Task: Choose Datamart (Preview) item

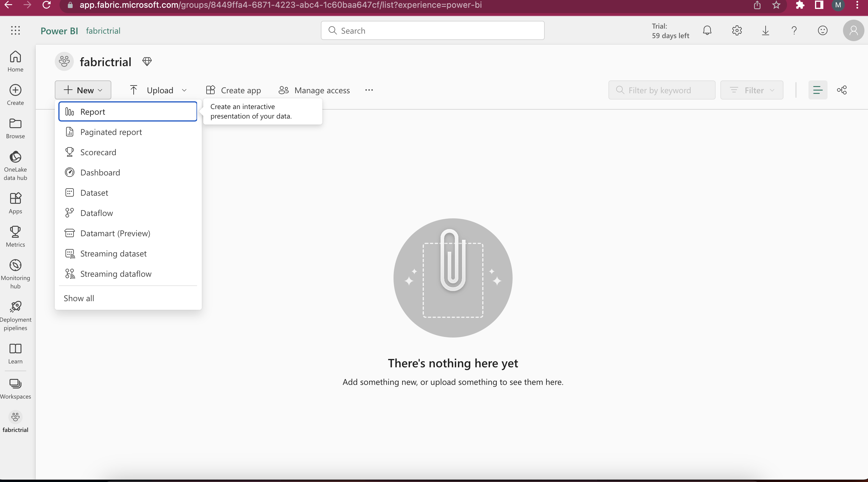Action: 128,233
